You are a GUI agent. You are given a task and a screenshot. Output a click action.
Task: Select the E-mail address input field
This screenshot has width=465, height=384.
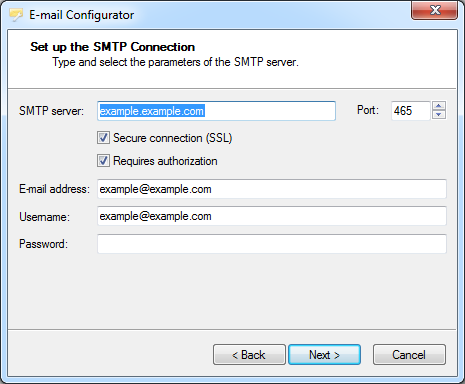click(272, 189)
